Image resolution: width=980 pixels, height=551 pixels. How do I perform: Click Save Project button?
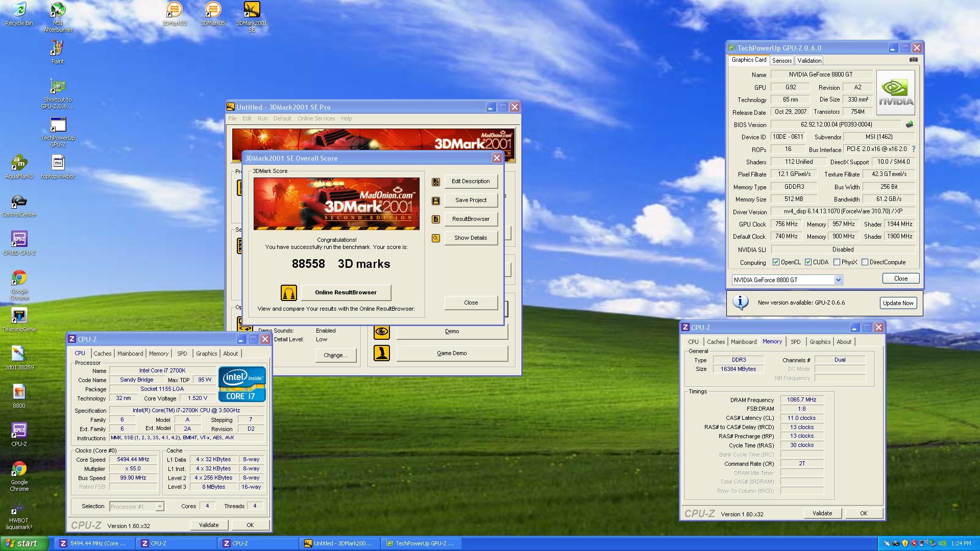pos(471,201)
